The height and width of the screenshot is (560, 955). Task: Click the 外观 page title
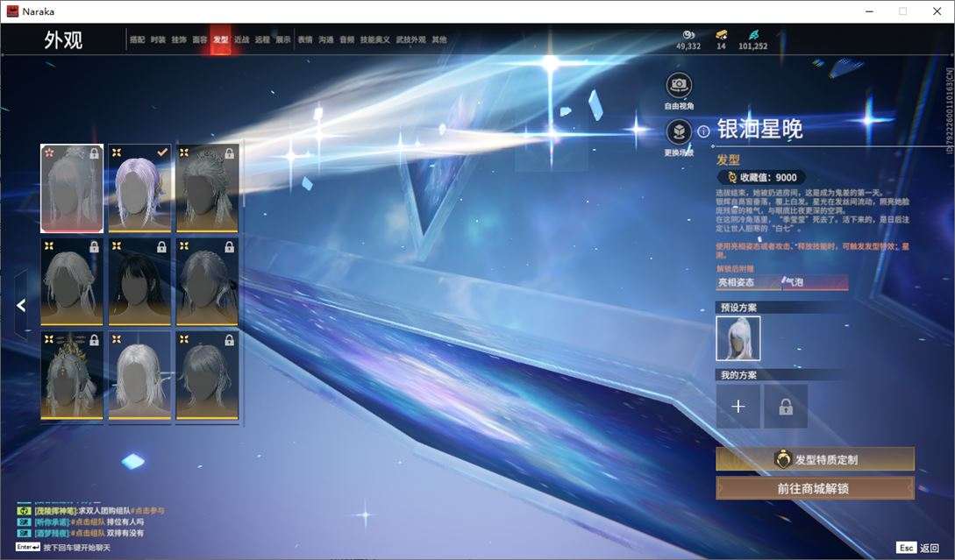tap(63, 40)
